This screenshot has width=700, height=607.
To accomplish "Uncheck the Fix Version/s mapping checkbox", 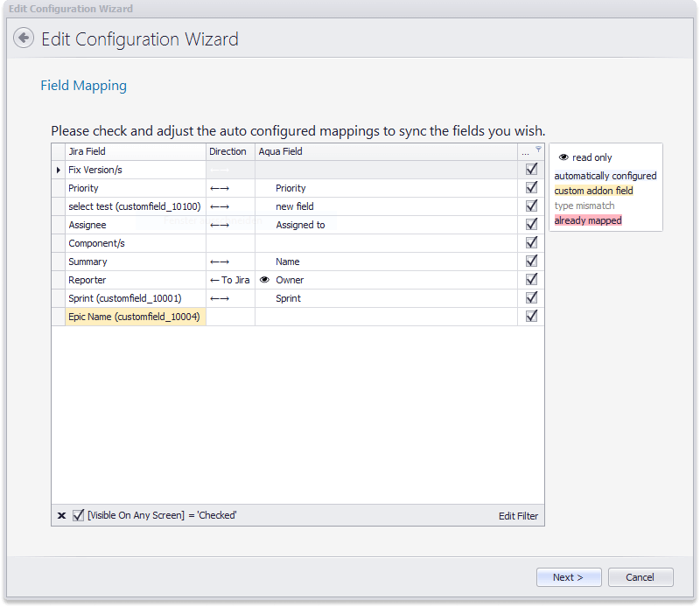I will click(x=530, y=169).
